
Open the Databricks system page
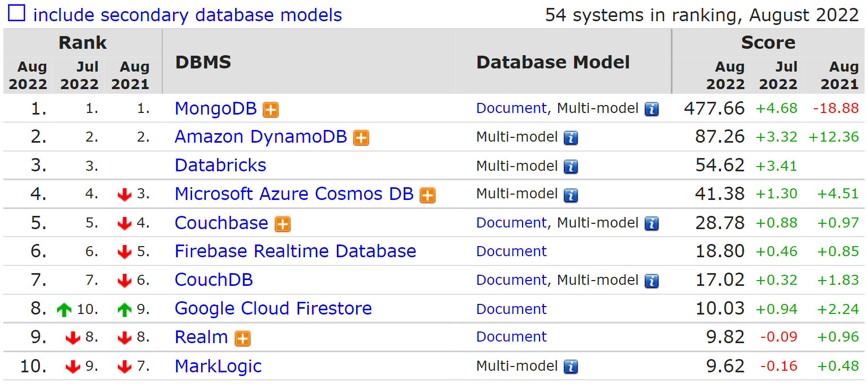tap(220, 165)
